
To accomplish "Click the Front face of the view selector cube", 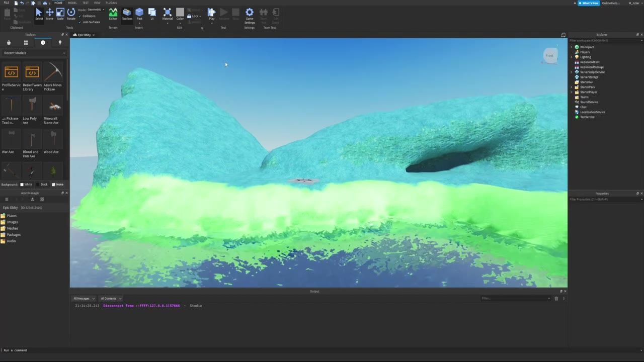I will coord(549,56).
